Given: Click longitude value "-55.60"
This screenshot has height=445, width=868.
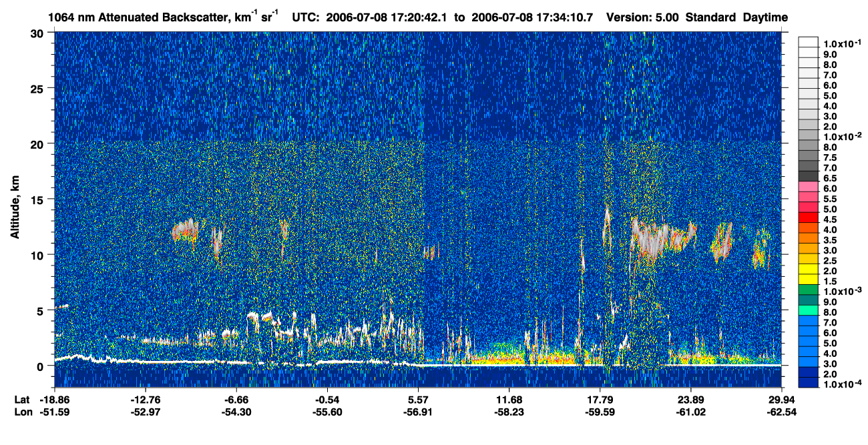Looking at the screenshot, I should point(327,412).
